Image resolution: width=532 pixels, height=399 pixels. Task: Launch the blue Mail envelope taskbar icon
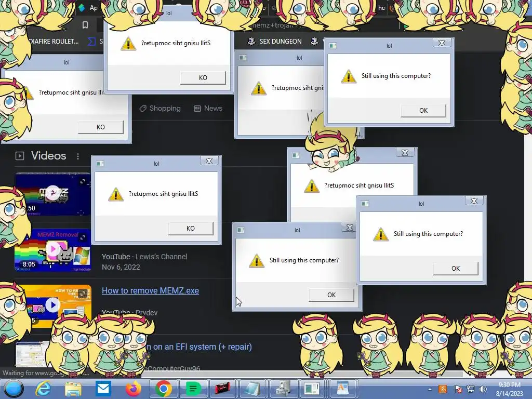pos(103,389)
